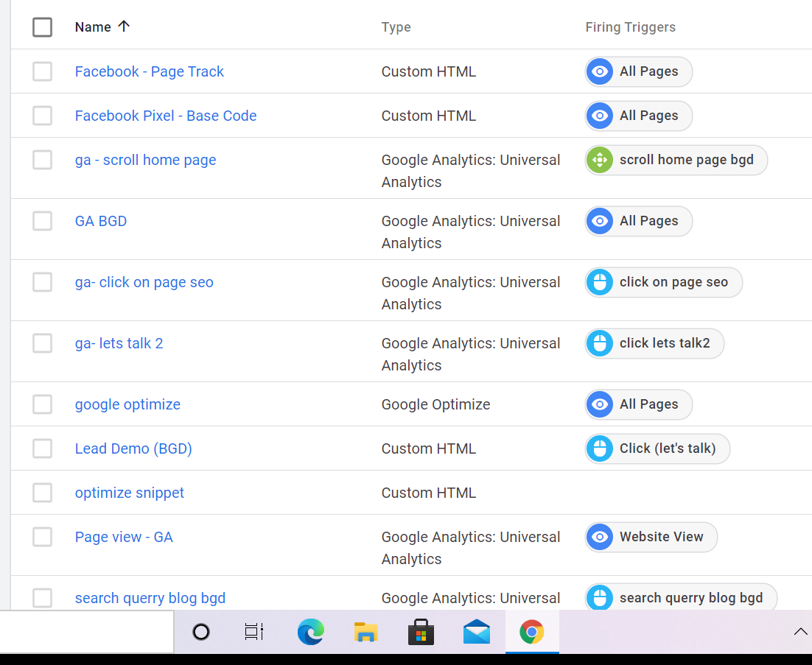
Task: Click Custom HTML type in optimize snippet row
Action: [x=429, y=493]
